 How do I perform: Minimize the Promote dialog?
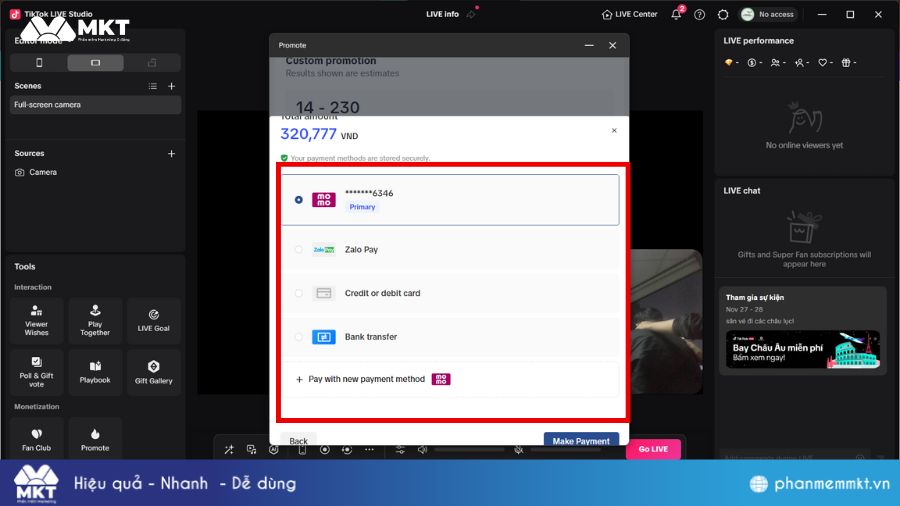coord(589,45)
